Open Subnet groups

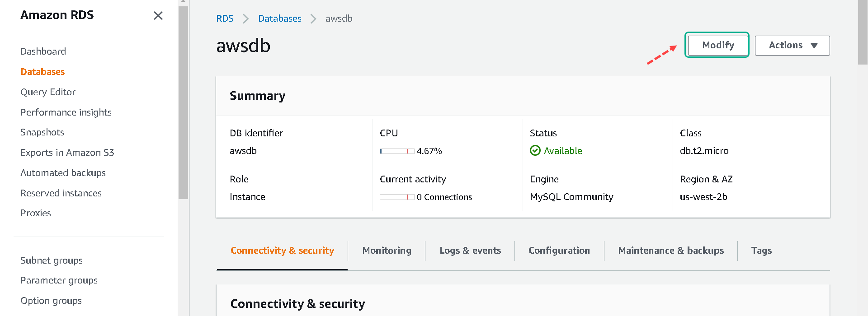(x=52, y=260)
